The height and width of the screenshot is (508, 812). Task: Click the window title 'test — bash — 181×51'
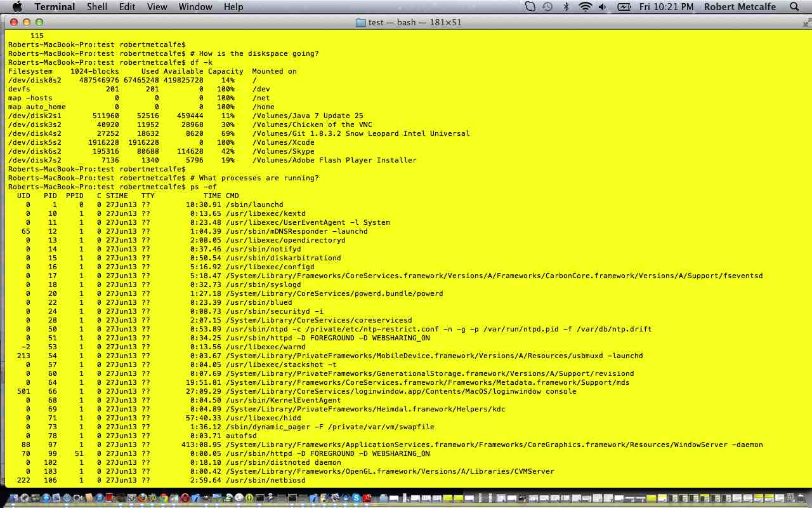[415, 22]
